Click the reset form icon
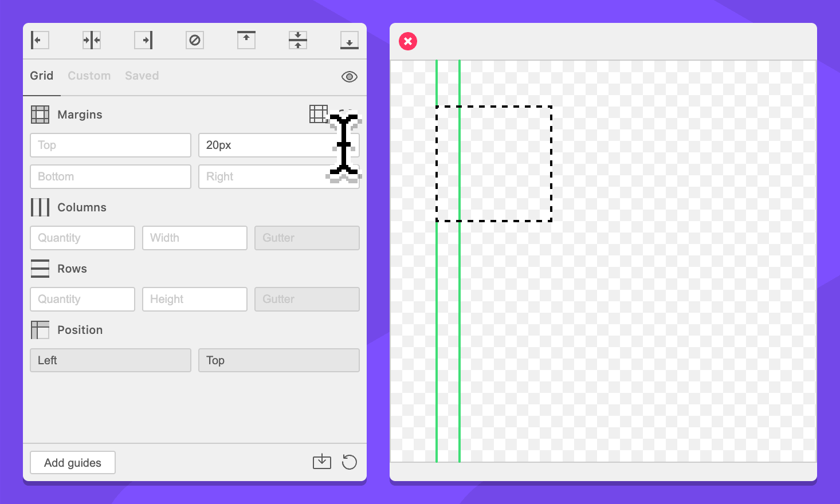840x504 pixels. (x=349, y=462)
